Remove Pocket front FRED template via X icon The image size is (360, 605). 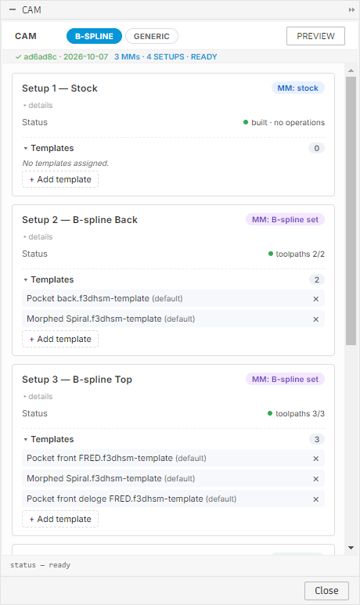point(316,459)
